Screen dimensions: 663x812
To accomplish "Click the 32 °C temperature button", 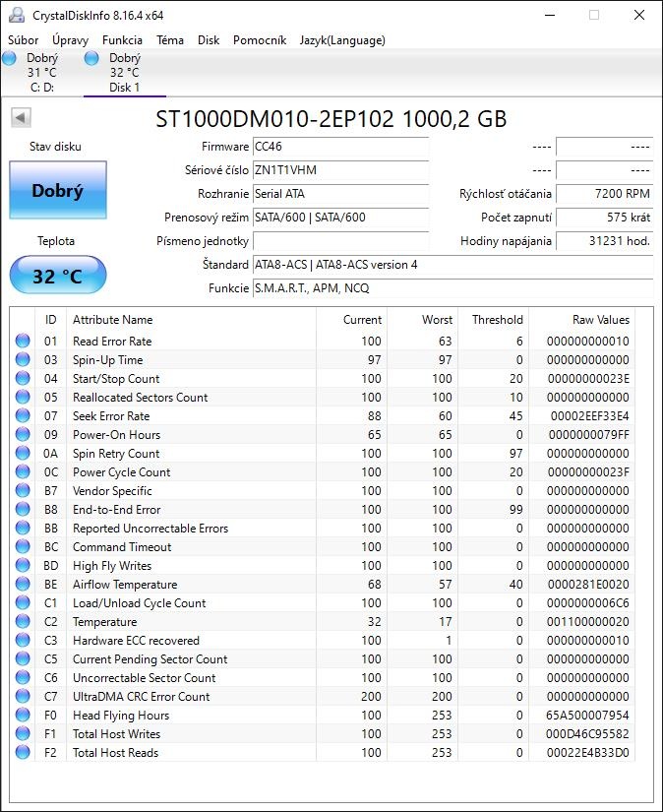I will pyautogui.click(x=58, y=275).
